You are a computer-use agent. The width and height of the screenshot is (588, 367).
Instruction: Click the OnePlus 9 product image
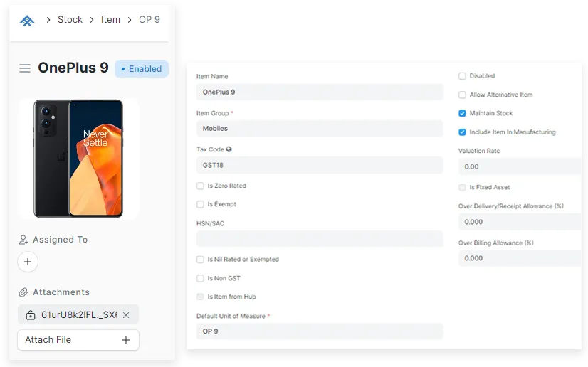click(78, 158)
